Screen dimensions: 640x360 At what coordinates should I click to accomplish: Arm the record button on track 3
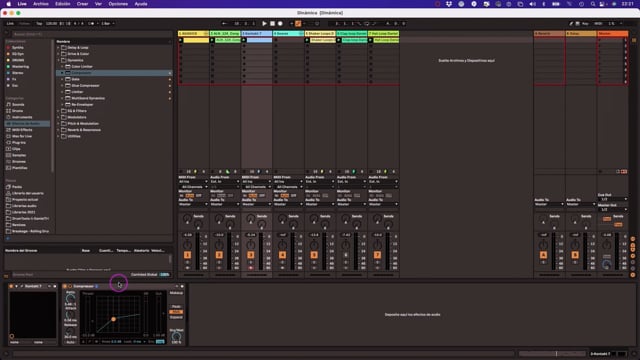[x=251, y=268]
